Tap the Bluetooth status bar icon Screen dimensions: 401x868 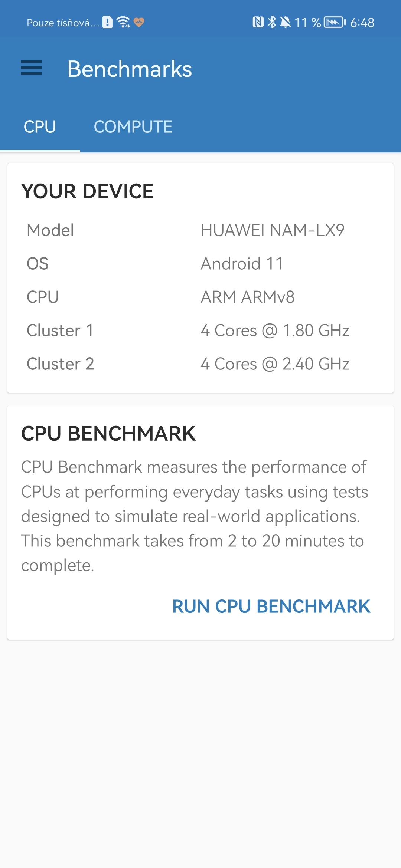point(272,22)
